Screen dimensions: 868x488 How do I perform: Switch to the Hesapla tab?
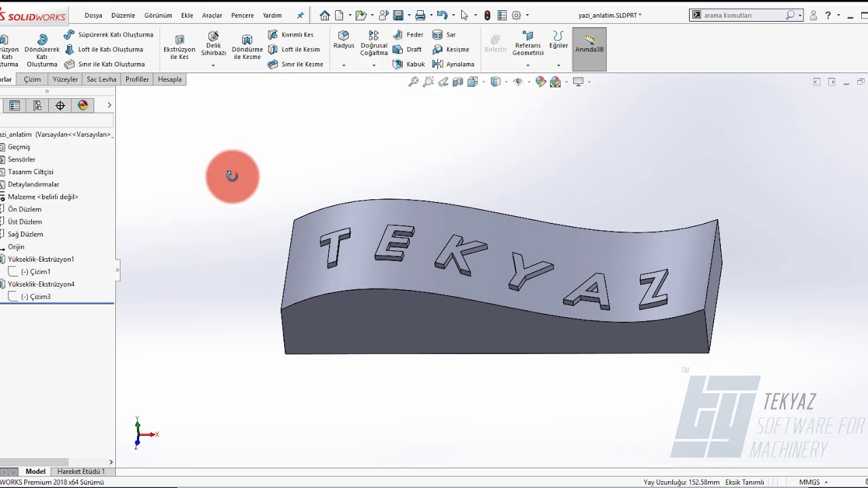[x=170, y=79]
